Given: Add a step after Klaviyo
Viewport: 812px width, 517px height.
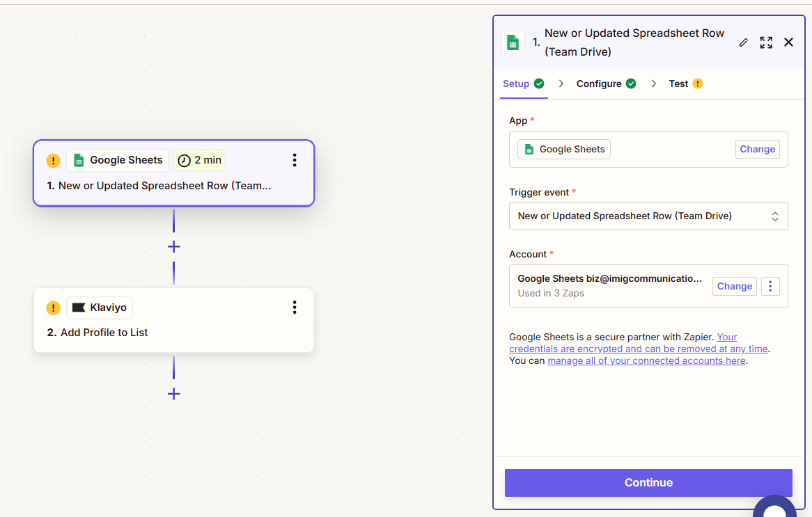Looking at the screenshot, I should tap(173, 395).
